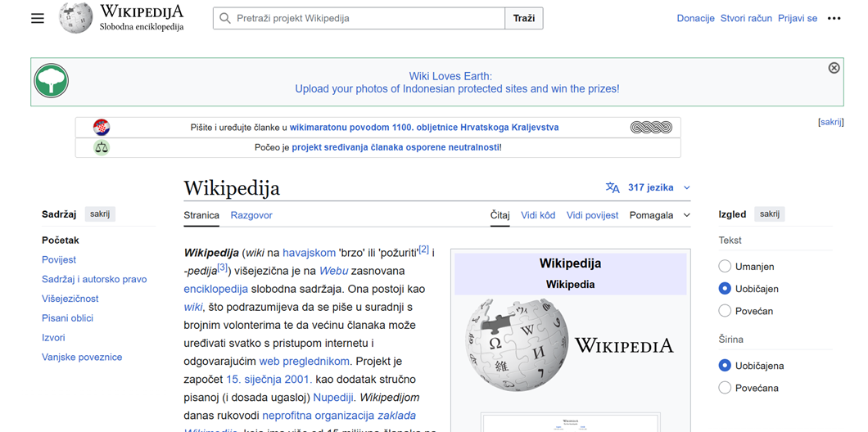Hide the Sadržaj contents sidebar
The width and height of the screenshot is (868, 432).
click(100, 214)
